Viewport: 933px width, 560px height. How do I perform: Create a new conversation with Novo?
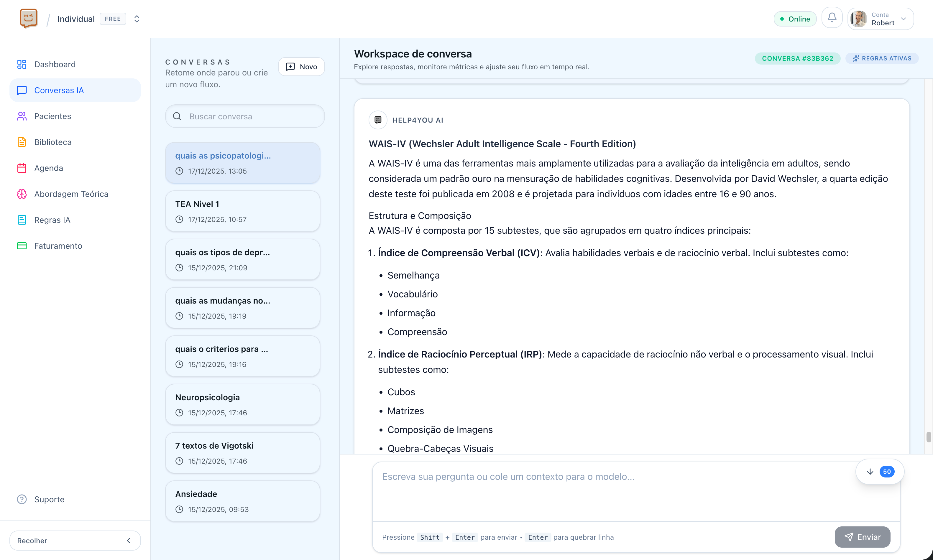pos(301,66)
